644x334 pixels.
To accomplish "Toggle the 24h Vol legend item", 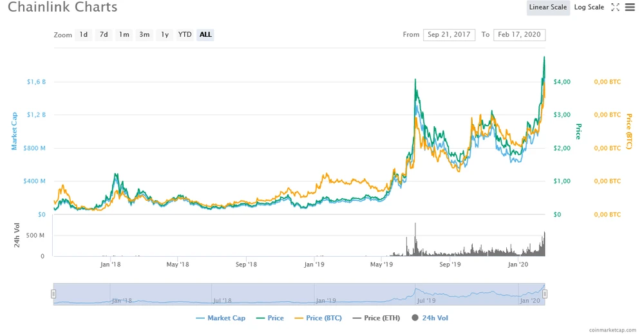I will tap(431, 318).
